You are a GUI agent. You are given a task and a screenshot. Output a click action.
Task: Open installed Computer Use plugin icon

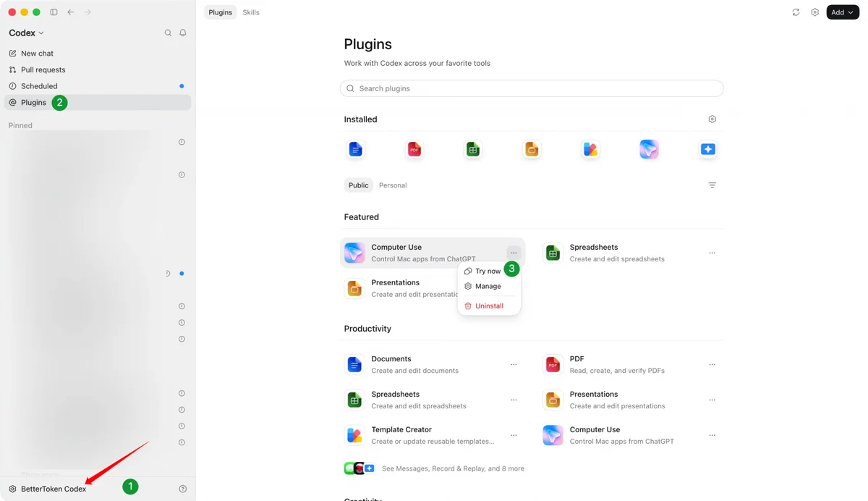[x=650, y=149]
